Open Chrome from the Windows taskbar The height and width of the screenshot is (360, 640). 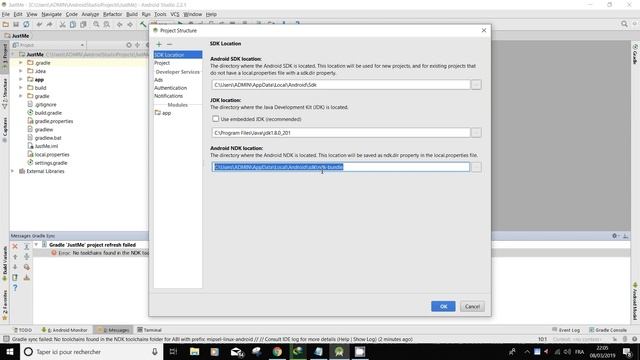click(x=277, y=351)
